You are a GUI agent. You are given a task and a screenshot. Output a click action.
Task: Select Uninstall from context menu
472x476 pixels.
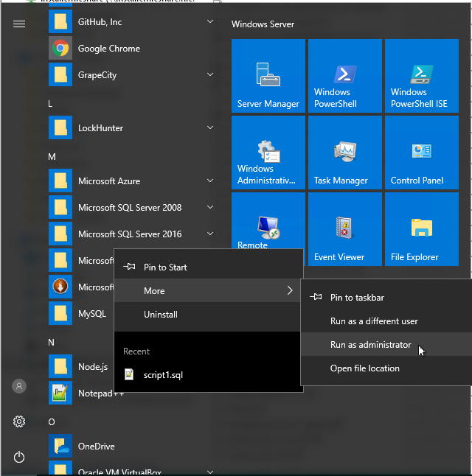209,315
